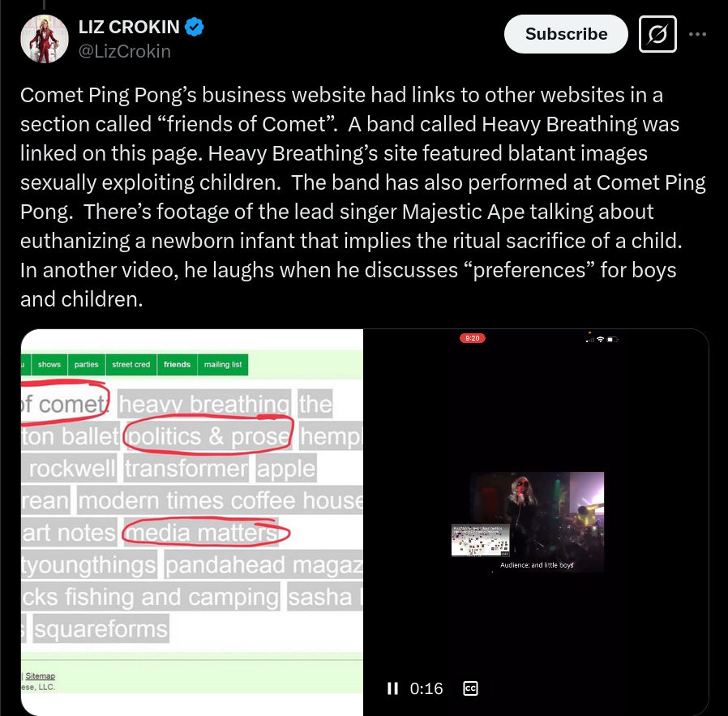Image resolution: width=728 pixels, height=716 pixels.
Task: Click the LIZ CROKIN display name
Action: pyautogui.click(x=129, y=27)
